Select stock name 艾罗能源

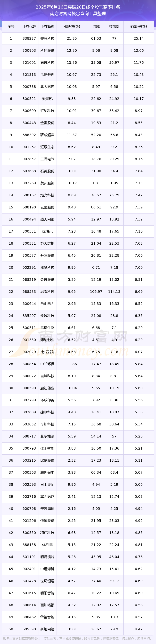47,436
